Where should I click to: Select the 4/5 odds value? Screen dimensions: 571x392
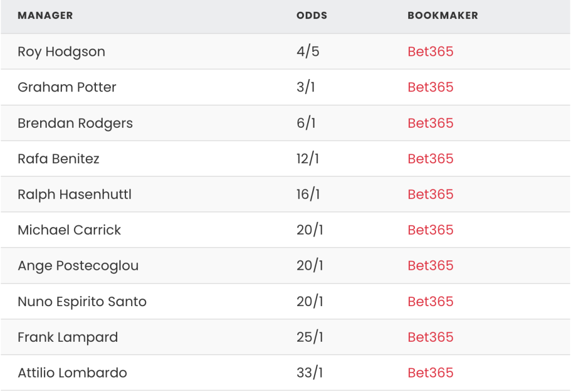308,51
